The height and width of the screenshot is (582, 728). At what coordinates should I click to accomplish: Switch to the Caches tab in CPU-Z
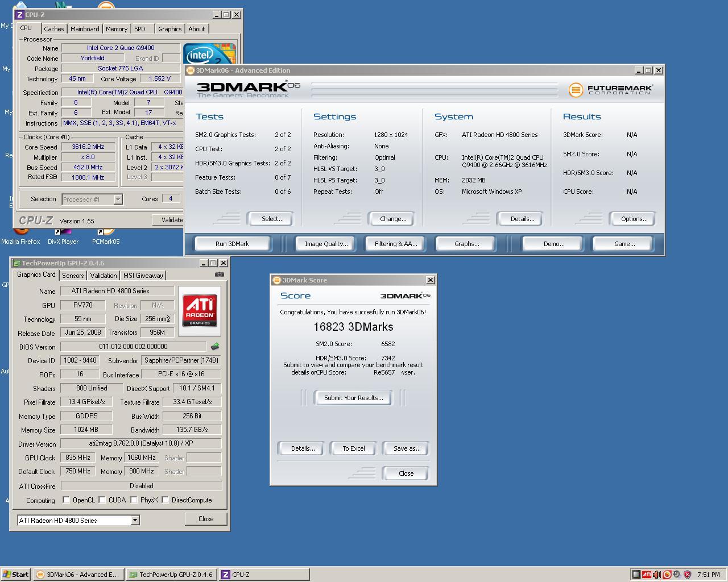click(x=54, y=29)
